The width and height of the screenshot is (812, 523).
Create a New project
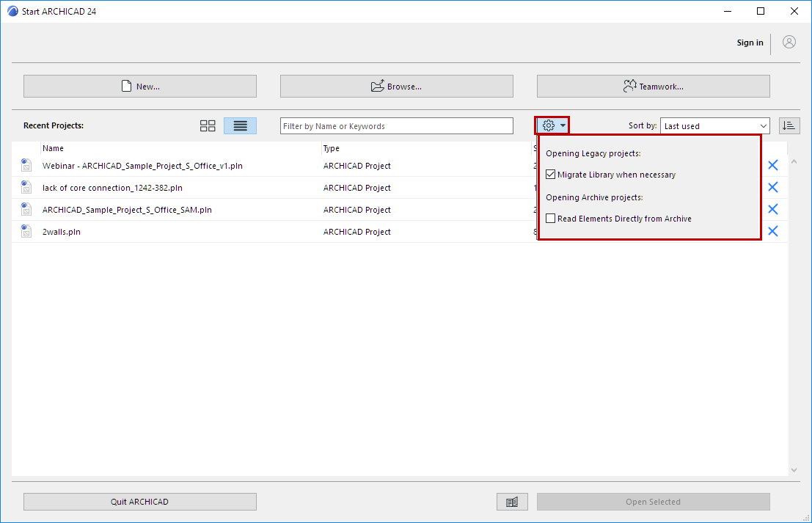(140, 86)
